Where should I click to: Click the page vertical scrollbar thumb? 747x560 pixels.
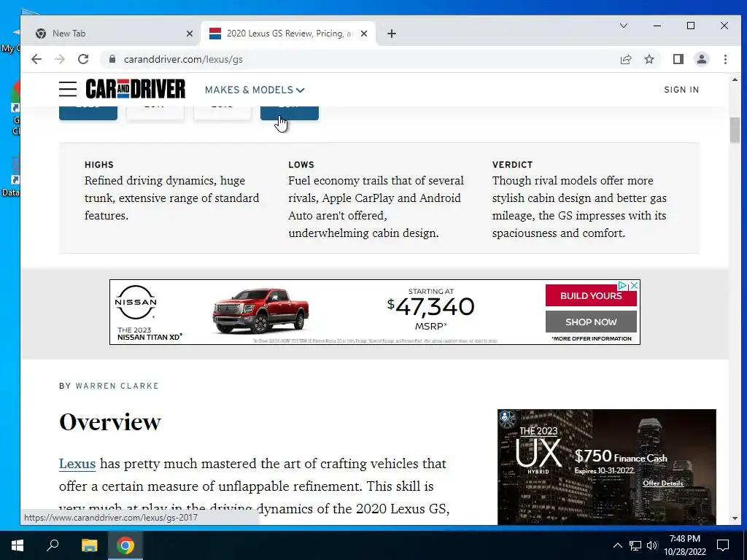pos(735,130)
